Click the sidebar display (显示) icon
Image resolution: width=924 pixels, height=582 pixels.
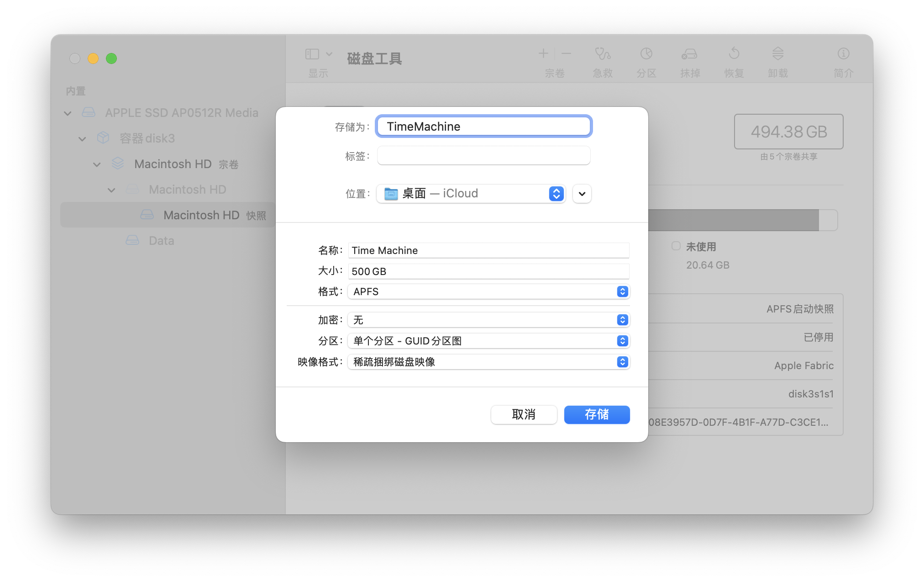(312, 54)
